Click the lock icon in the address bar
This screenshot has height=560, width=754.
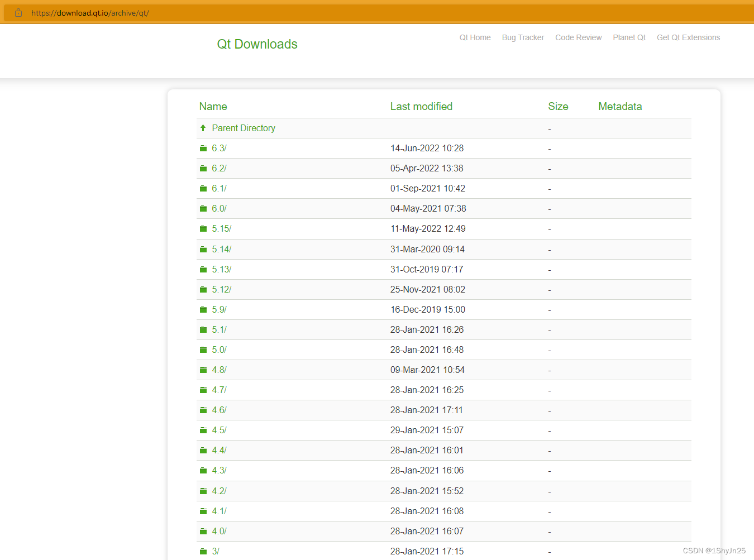[x=18, y=12]
